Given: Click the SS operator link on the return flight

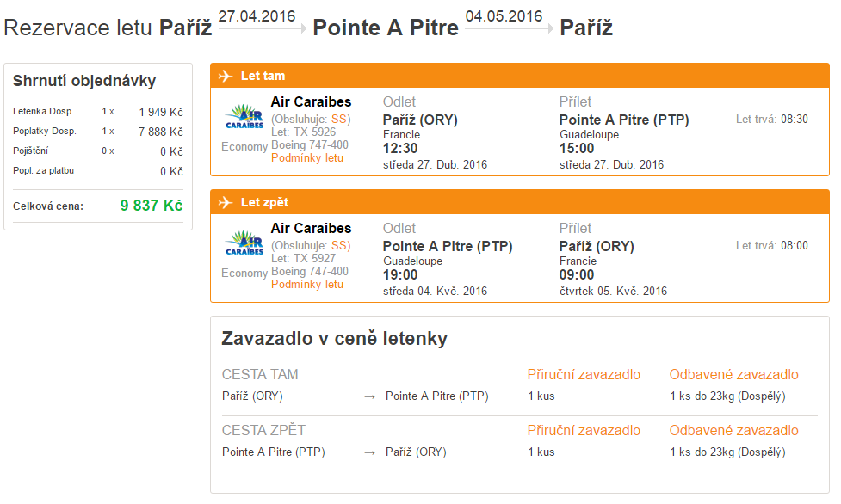Looking at the screenshot, I should [339, 246].
